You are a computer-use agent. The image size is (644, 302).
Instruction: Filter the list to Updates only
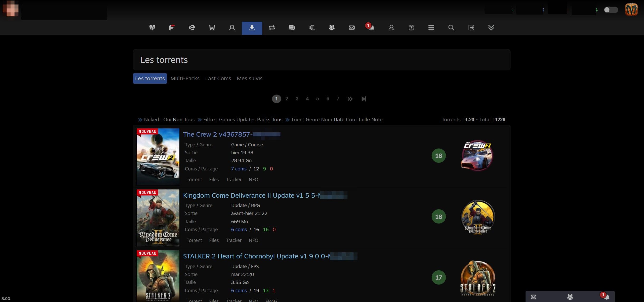[246, 120]
